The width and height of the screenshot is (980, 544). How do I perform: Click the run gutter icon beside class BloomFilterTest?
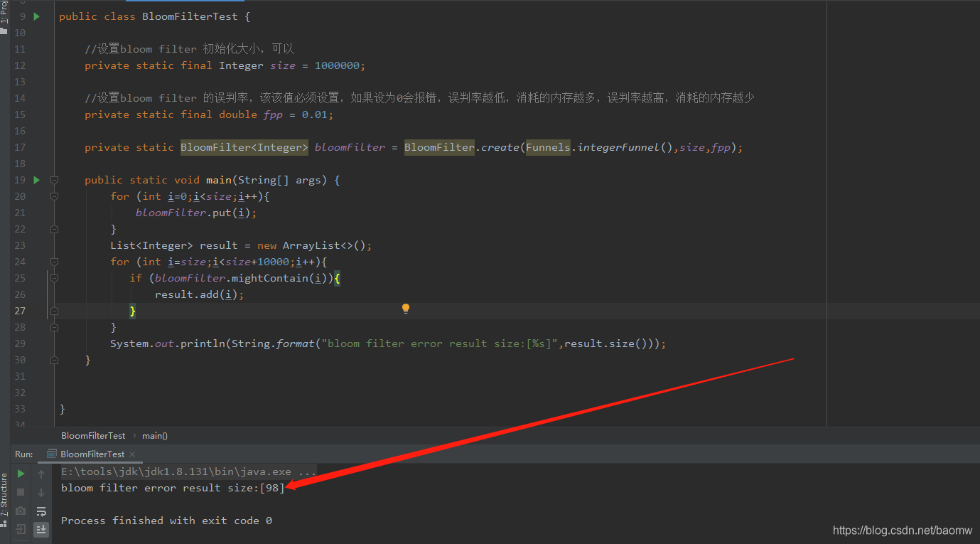(x=37, y=16)
